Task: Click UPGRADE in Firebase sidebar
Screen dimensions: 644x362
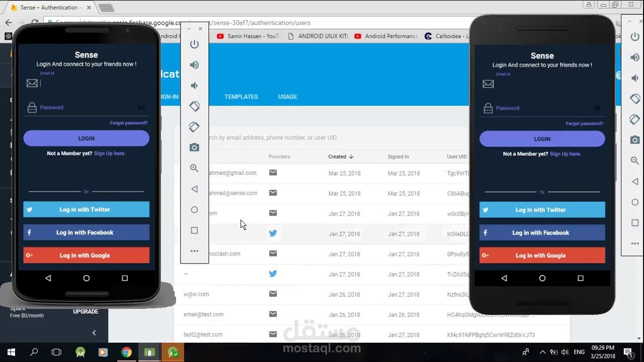Action: [86, 312]
